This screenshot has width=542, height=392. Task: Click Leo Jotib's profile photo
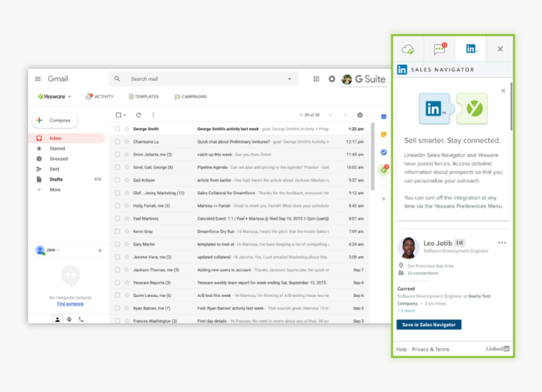[408, 248]
